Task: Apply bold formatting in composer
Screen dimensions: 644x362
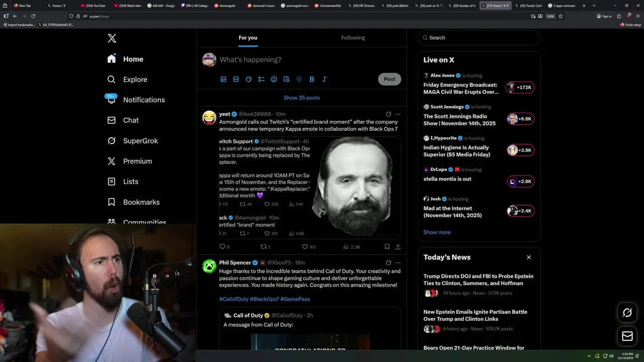Action: 311,79
